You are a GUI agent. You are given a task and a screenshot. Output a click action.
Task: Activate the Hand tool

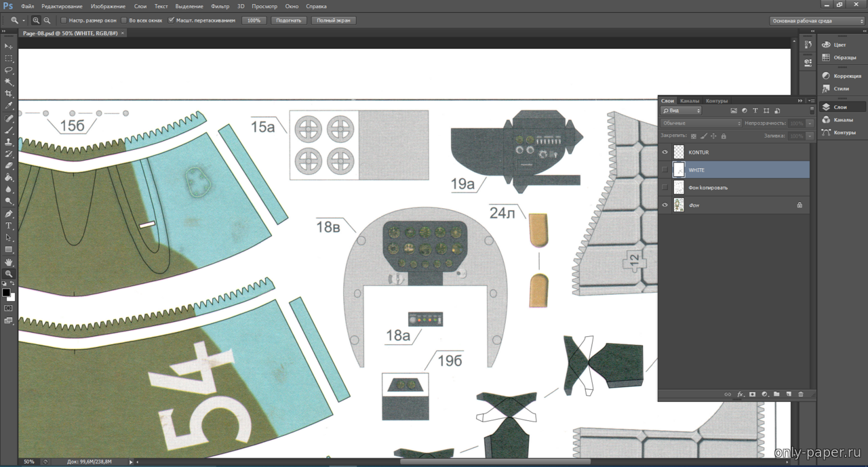coord(9,262)
